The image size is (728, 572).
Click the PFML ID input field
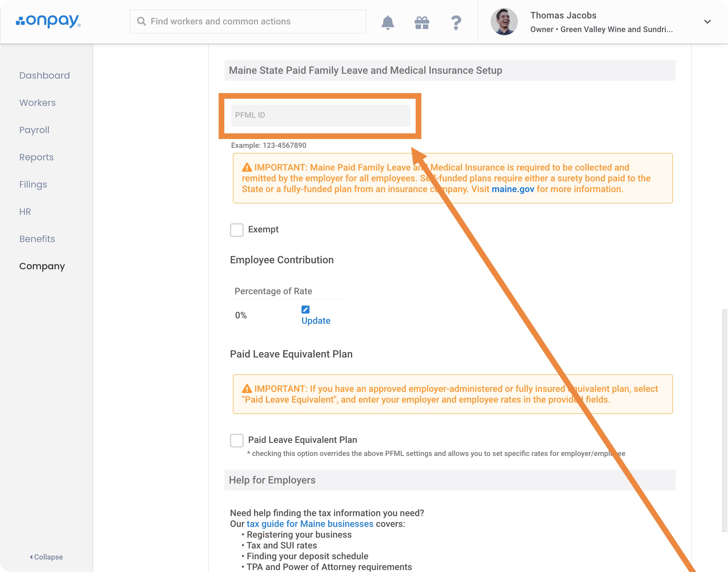click(x=321, y=115)
